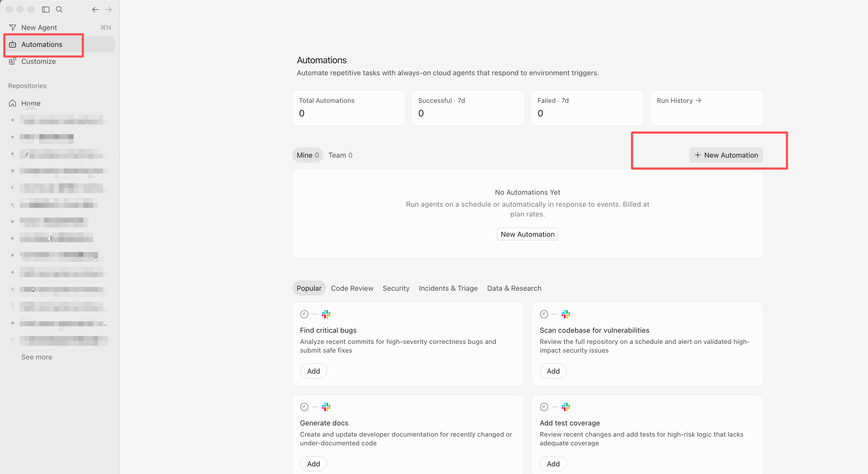
Task: Click the Successful 7d stats card
Action: 468,108
